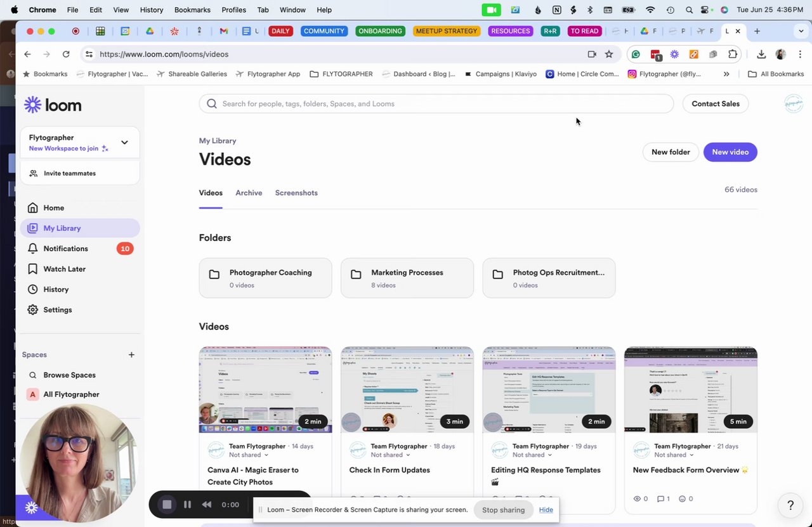812x527 pixels.
Task: Select the Videos tab
Action: click(x=211, y=193)
